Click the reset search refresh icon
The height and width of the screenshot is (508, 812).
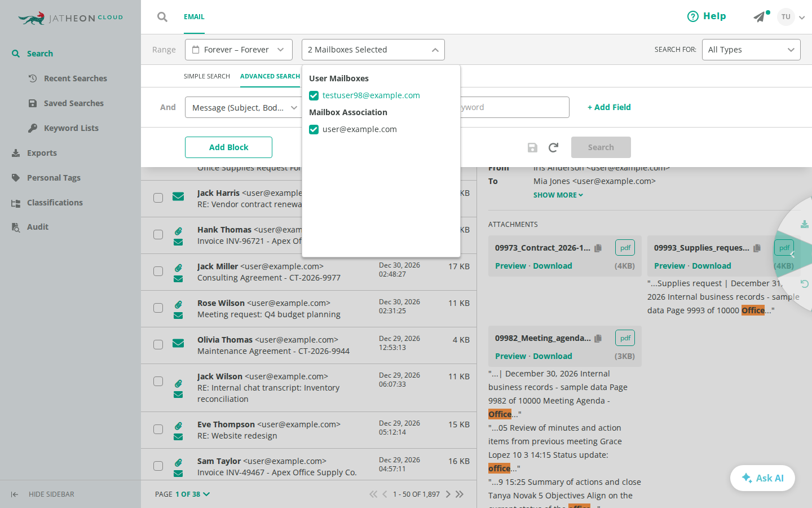coord(553,147)
